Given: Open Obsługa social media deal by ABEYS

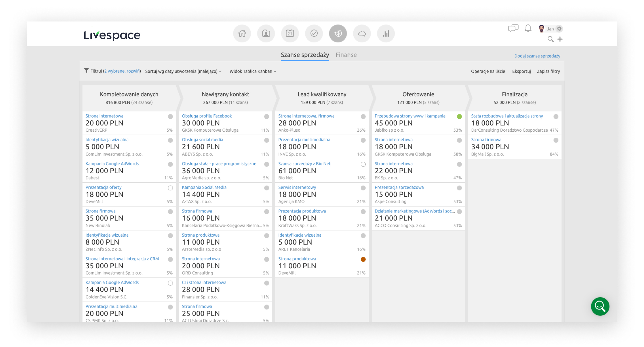Looking at the screenshot, I should 202,140.
